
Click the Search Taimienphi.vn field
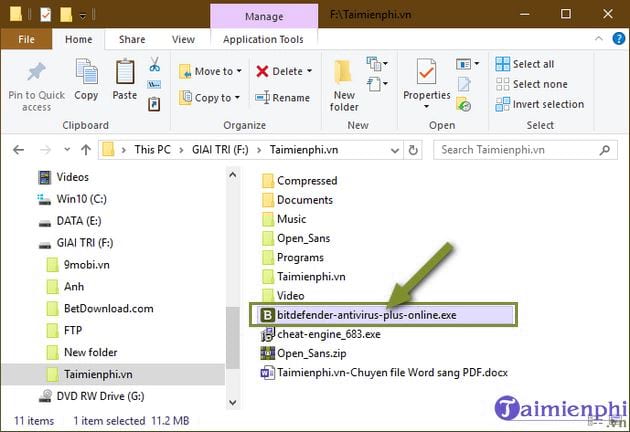coord(525,150)
